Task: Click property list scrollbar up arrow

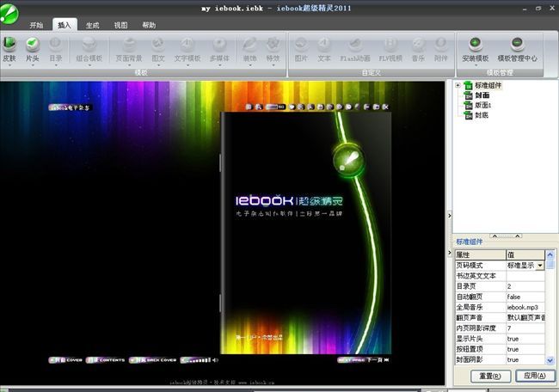Action: pos(550,254)
